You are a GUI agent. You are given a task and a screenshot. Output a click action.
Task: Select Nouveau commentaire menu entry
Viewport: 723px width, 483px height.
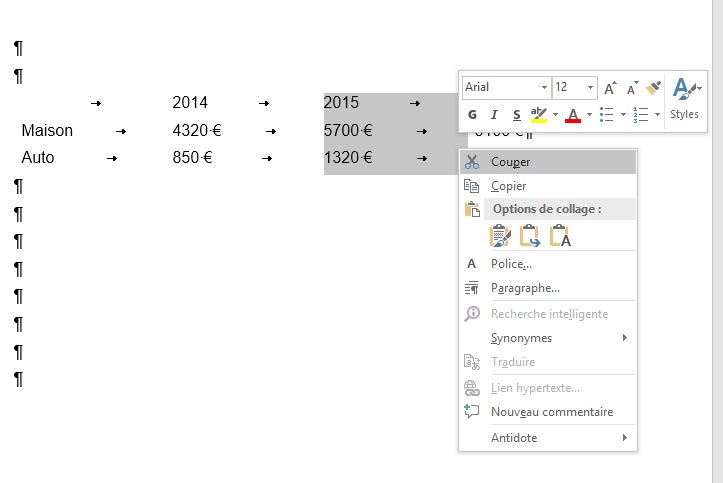pyautogui.click(x=548, y=412)
